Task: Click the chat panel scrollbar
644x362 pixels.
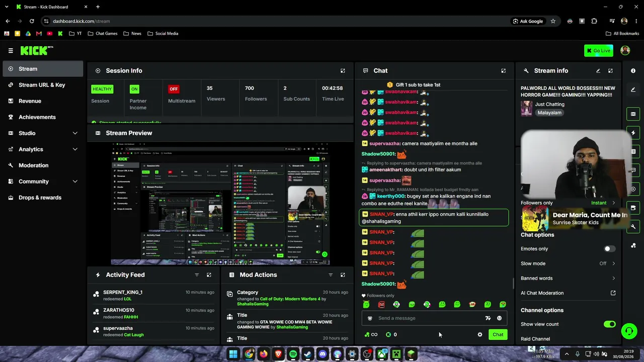Action: 513,284
